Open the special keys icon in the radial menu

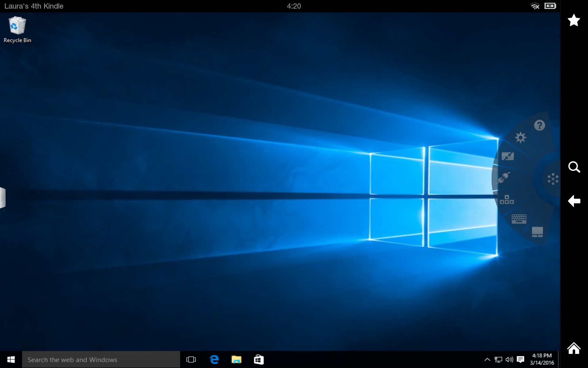pos(507,199)
